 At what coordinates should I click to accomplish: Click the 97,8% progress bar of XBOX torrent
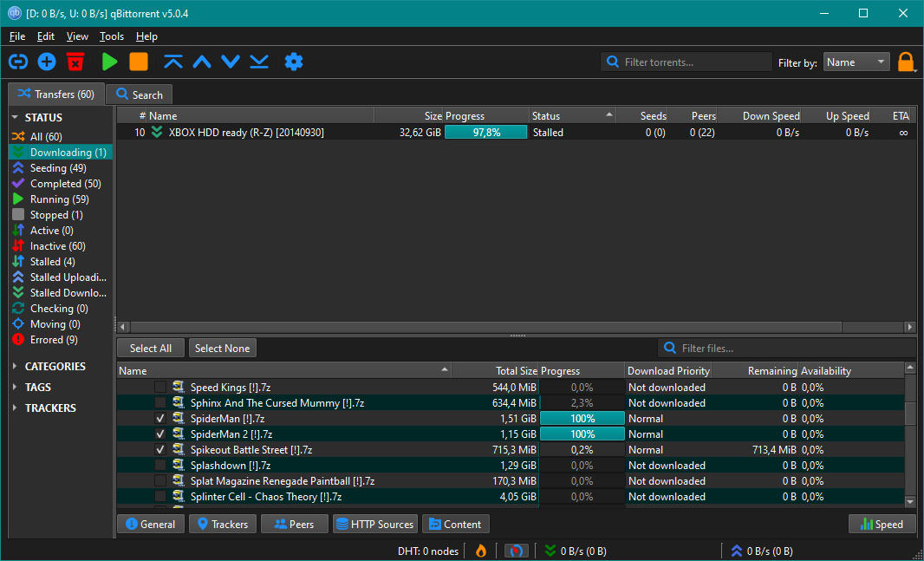click(x=486, y=133)
